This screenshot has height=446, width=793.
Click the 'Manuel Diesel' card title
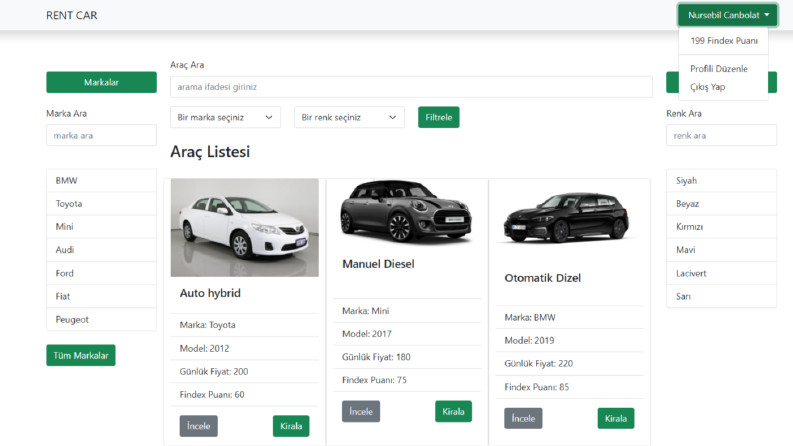(x=378, y=264)
